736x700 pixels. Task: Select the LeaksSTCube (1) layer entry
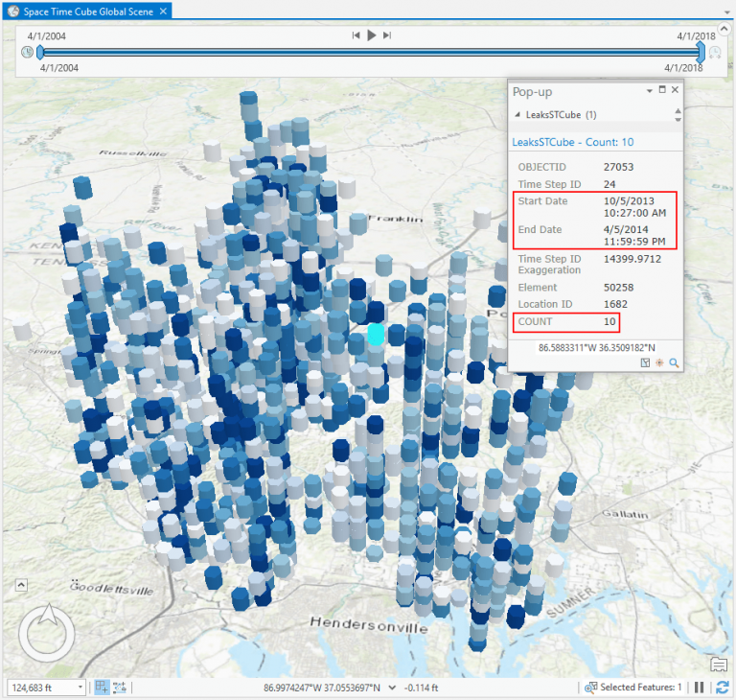click(561, 115)
